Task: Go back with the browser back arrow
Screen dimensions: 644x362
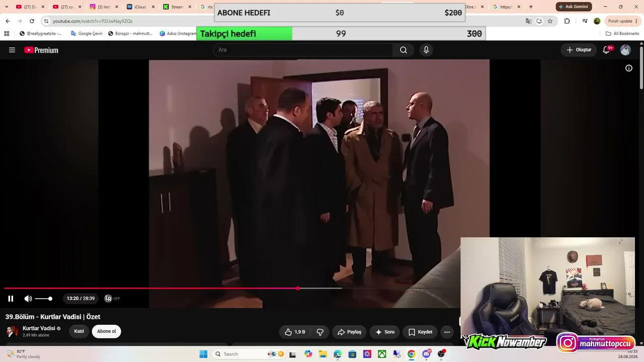Action: point(8,21)
